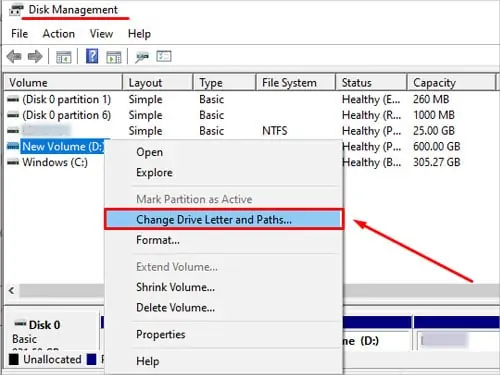Click the 25.00 GB capacity cell
Viewport: 500px width, 375px height.
[434, 131]
